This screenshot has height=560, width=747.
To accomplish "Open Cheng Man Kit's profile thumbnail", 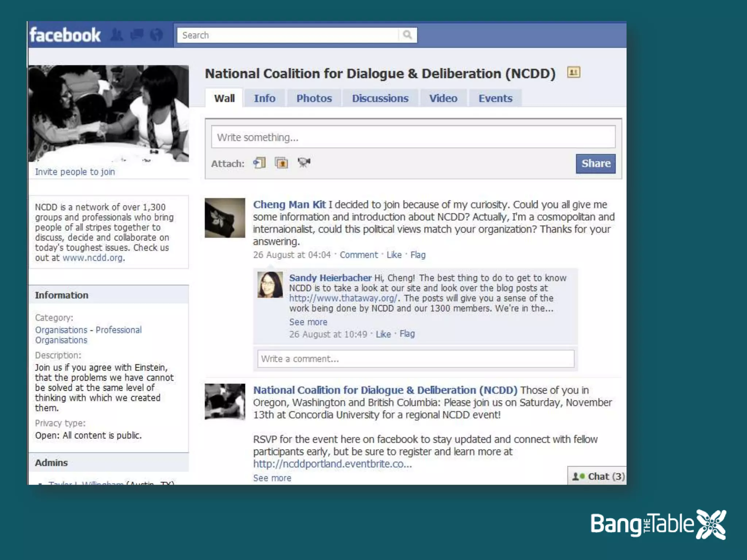I will [x=225, y=218].
